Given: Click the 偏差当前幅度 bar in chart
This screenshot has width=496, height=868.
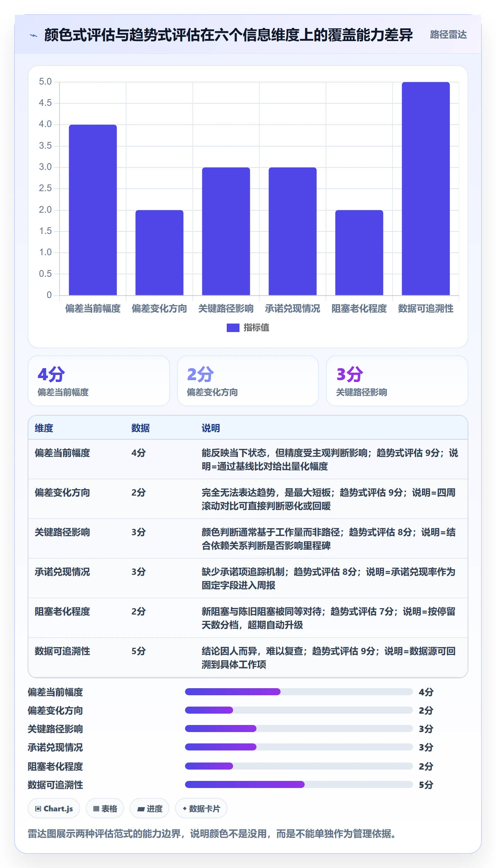Looking at the screenshot, I should click(93, 210).
